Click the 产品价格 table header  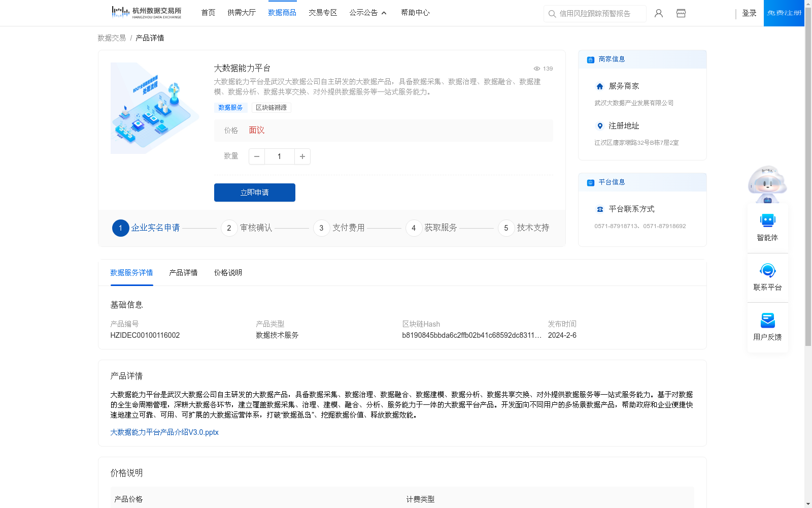[128, 499]
